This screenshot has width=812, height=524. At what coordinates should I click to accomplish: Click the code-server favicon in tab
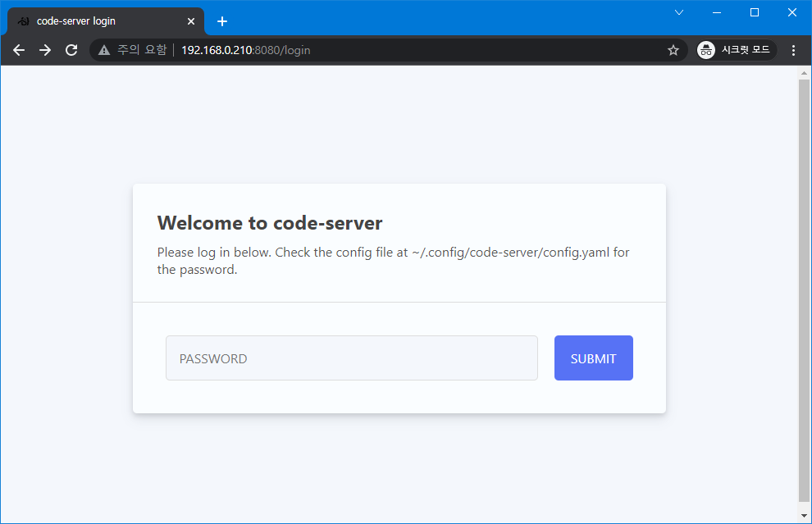[23, 21]
